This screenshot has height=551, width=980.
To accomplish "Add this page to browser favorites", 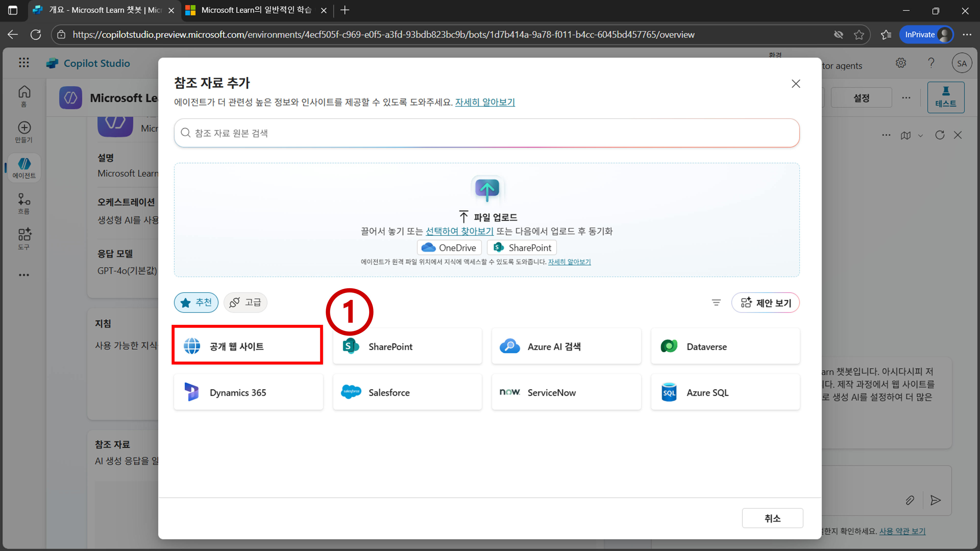I will click(859, 35).
